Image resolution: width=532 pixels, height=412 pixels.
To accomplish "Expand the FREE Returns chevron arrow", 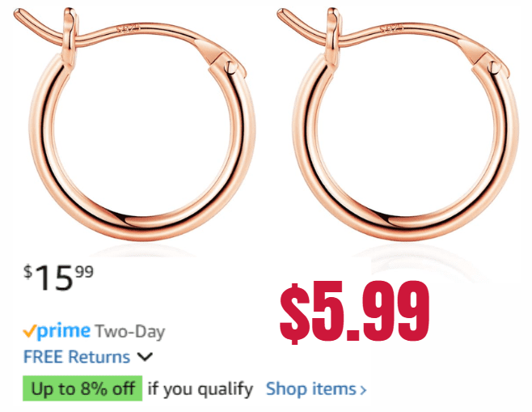I will (145, 357).
